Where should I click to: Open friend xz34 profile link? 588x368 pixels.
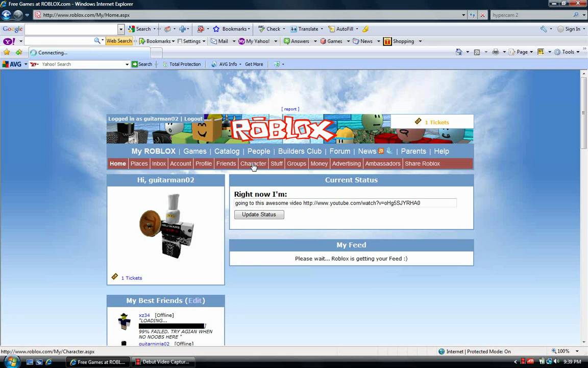click(x=144, y=315)
